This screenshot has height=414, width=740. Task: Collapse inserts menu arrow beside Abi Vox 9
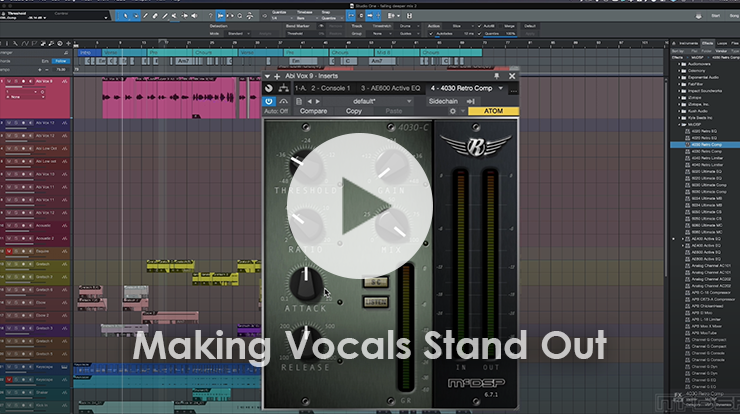click(x=267, y=76)
